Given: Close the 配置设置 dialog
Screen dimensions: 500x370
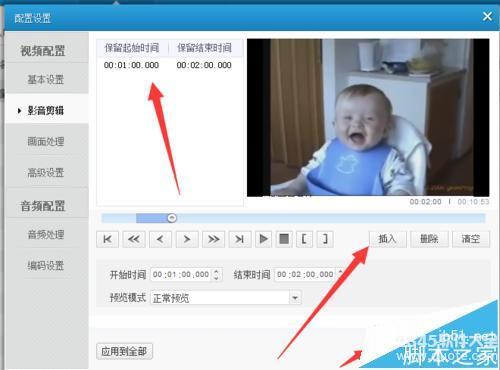Looking at the screenshot, I should [x=487, y=16].
